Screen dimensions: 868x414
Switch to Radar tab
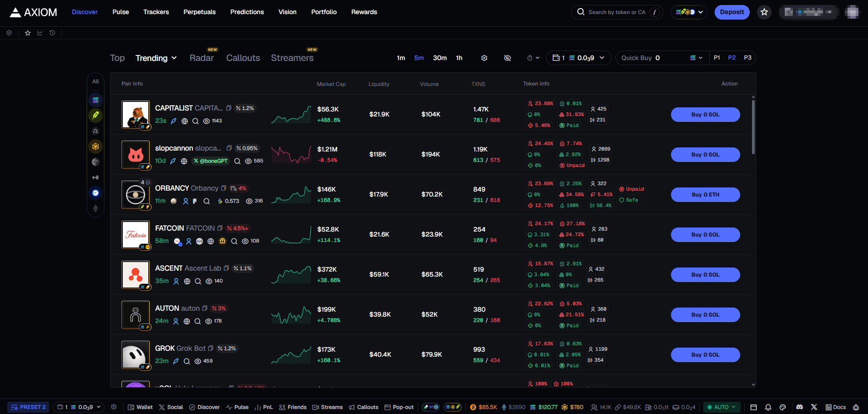click(202, 58)
